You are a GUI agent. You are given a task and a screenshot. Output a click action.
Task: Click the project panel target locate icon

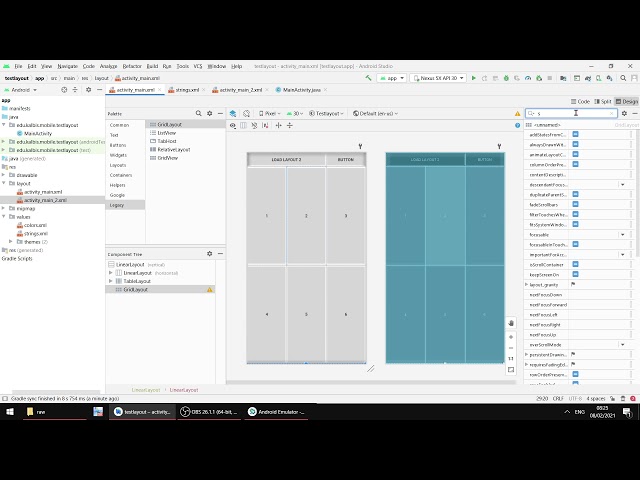click(64, 90)
